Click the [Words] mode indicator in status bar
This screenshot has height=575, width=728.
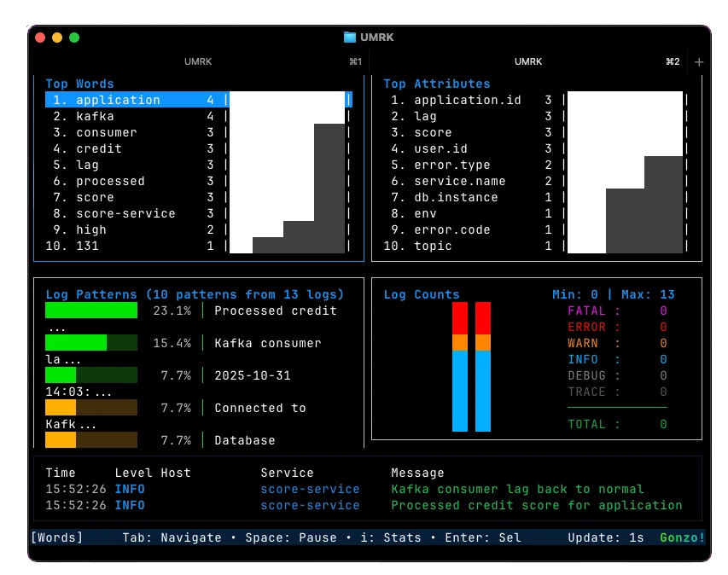click(57, 537)
